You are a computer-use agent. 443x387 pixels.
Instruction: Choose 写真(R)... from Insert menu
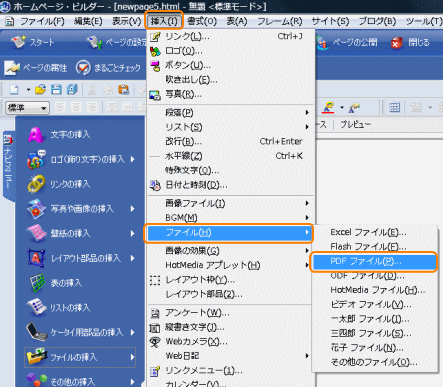coord(231,94)
